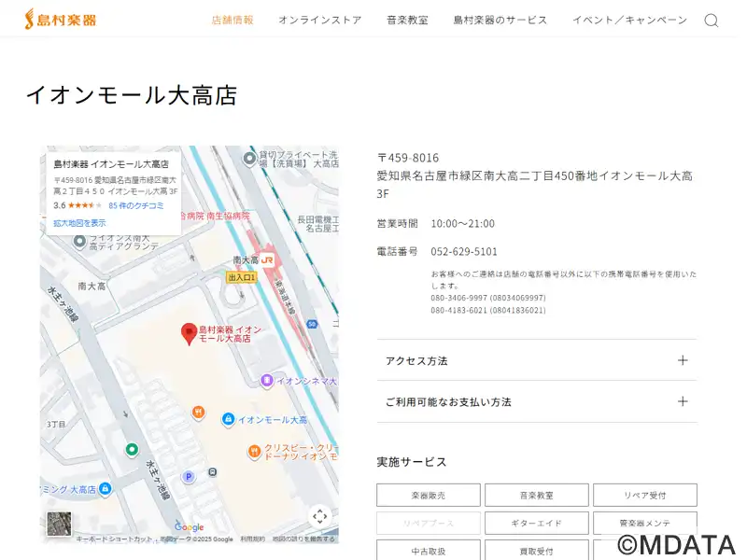747x560 pixels.
Task: Click the 080-3406-9997 mobile number text
Action: coord(488,298)
